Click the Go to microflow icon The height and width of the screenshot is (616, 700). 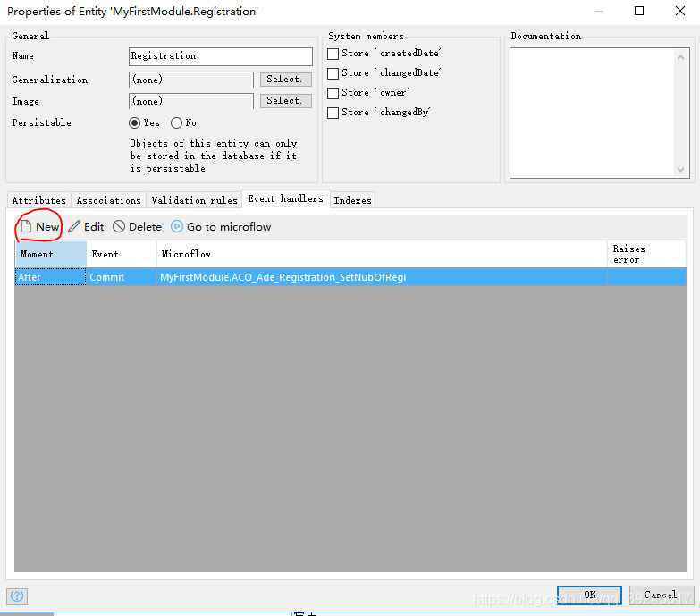(x=176, y=227)
